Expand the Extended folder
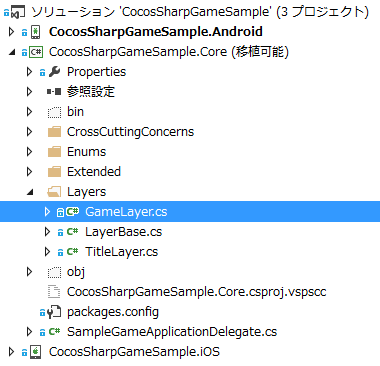The width and height of the screenshot is (380, 366). point(29,172)
